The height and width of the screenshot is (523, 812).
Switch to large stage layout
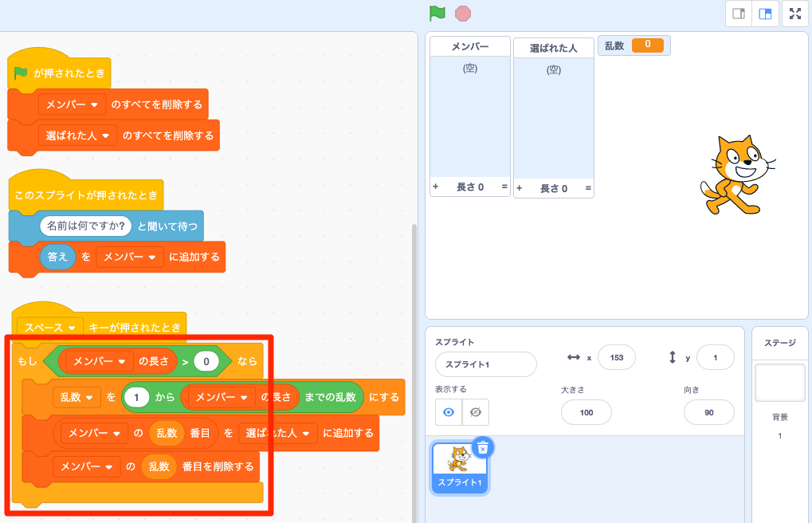coord(765,14)
